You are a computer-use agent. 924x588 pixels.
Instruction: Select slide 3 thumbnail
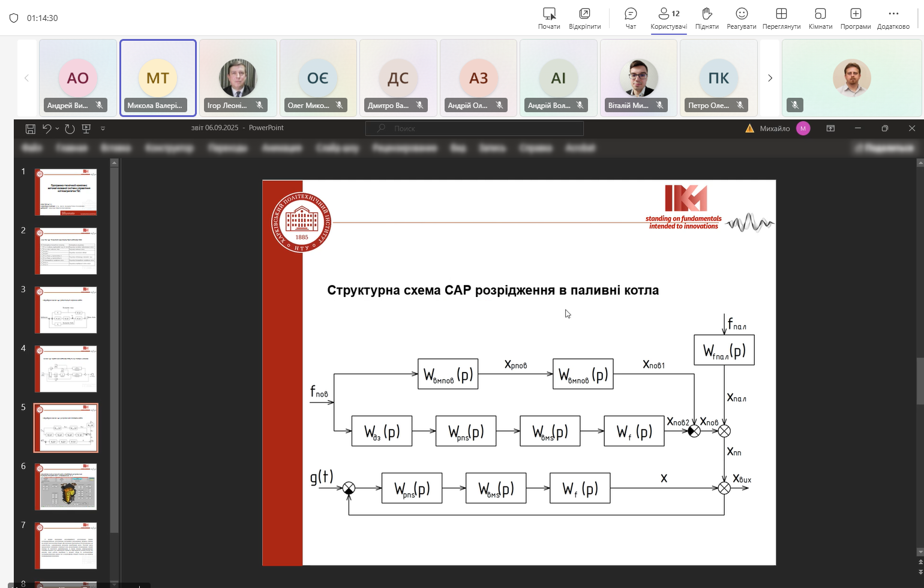point(66,310)
